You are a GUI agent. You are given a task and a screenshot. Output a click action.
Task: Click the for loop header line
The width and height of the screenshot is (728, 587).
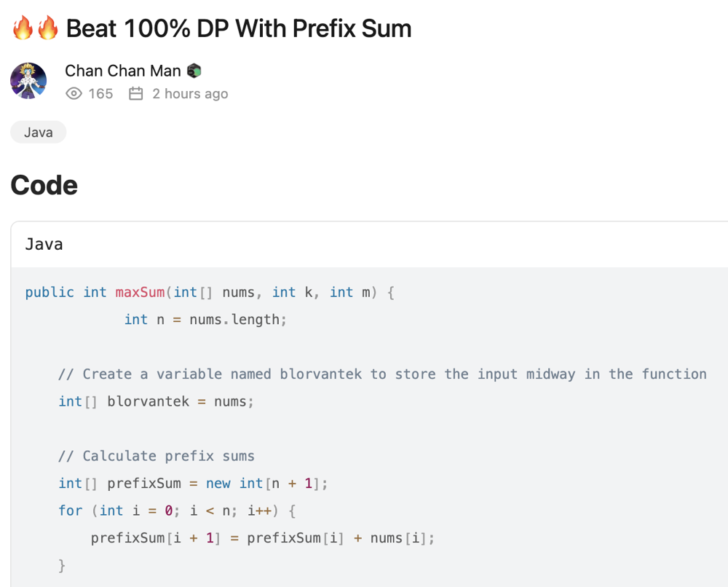pyautogui.click(x=177, y=511)
